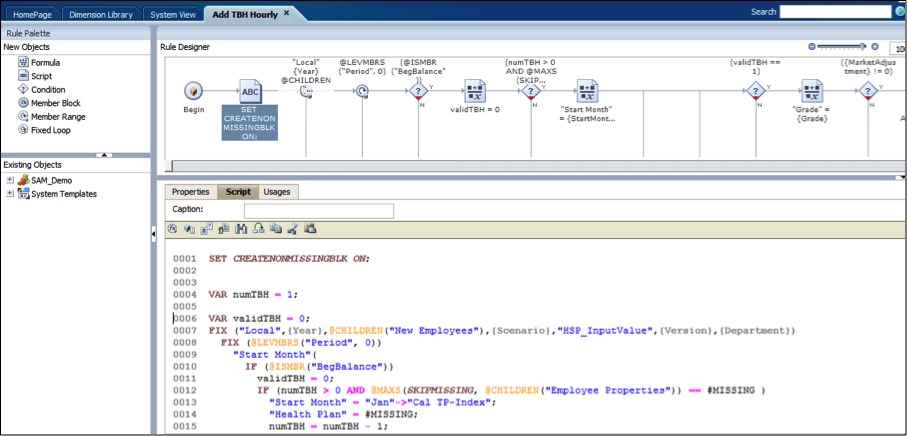
Task: Click the Search input box
Action: click(835, 12)
